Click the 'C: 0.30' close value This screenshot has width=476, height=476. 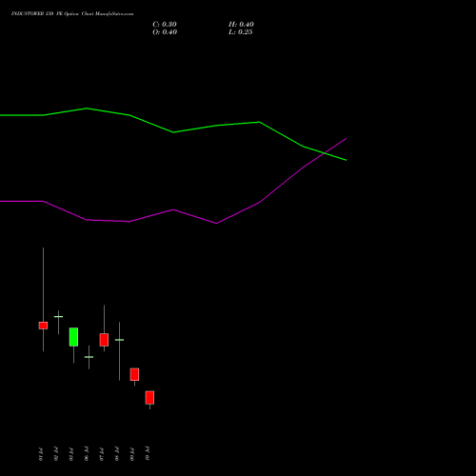165,25
